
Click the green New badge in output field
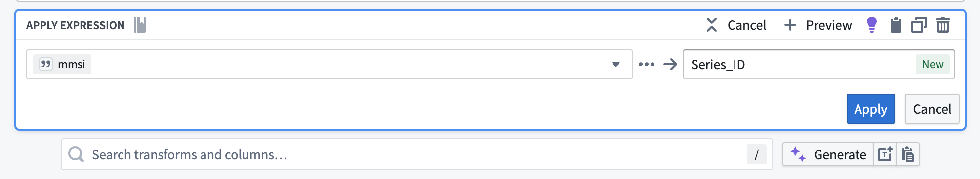pyautogui.click(x=933, y=64)
